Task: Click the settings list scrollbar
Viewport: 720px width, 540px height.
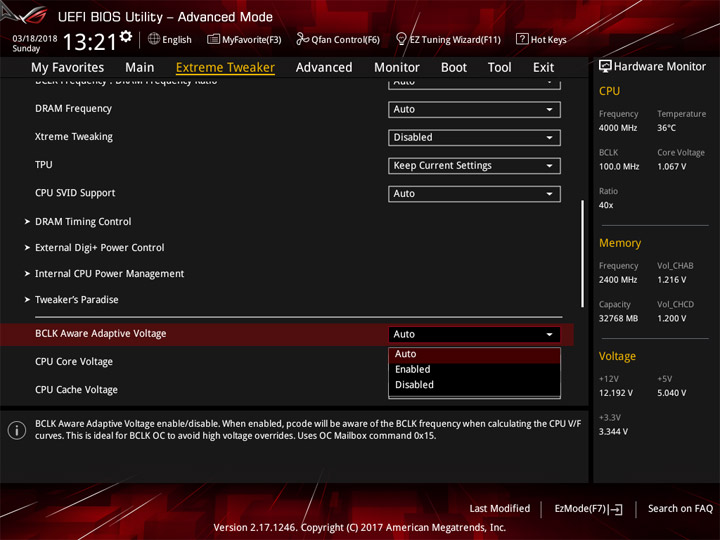Action: [x=583, y=253]
